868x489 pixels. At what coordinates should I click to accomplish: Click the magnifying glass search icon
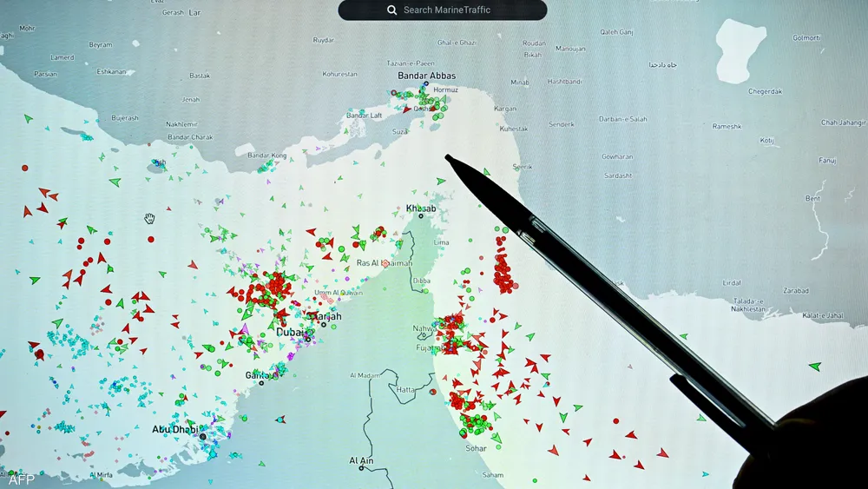pyautogui.click(x=391, y=10)
